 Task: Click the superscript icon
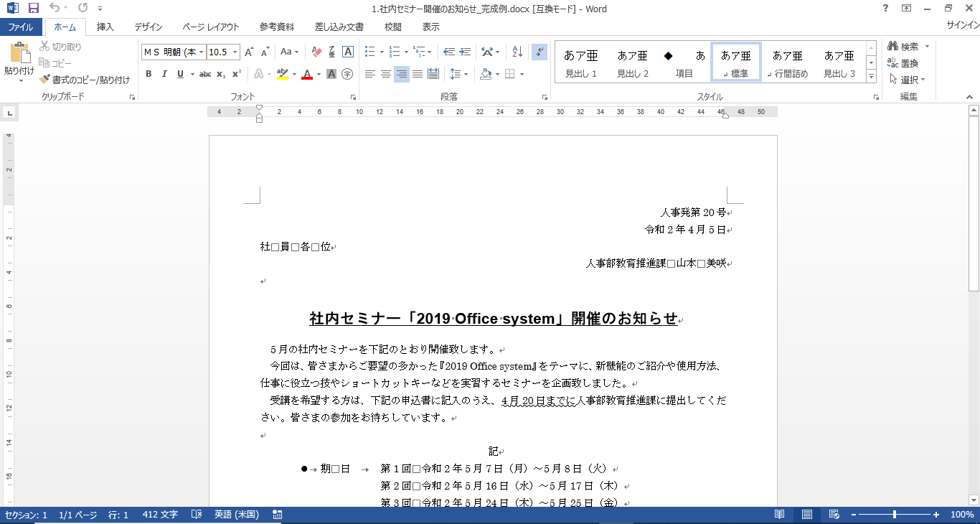[x=236, y=74]
